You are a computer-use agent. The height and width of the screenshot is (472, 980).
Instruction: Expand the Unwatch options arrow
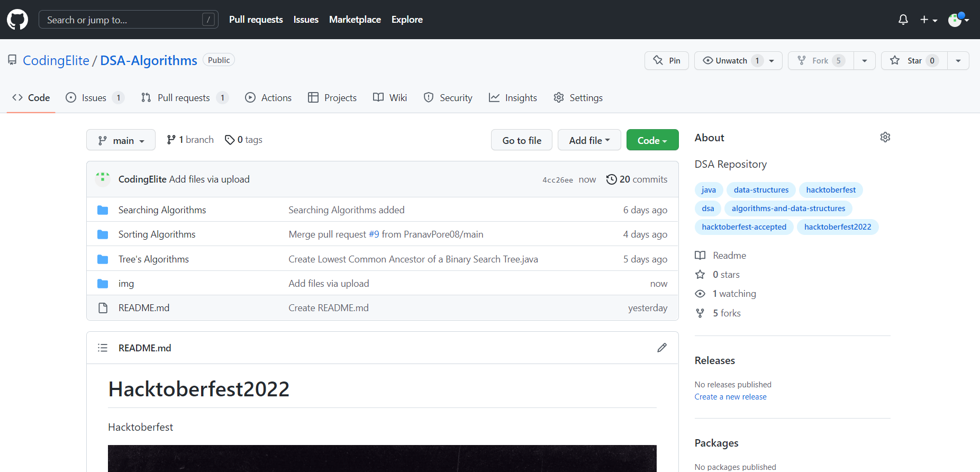pos(772,61)
